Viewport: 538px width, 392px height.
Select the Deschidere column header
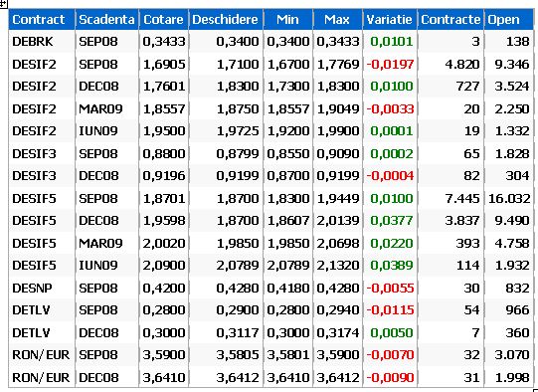pos(226,20)
